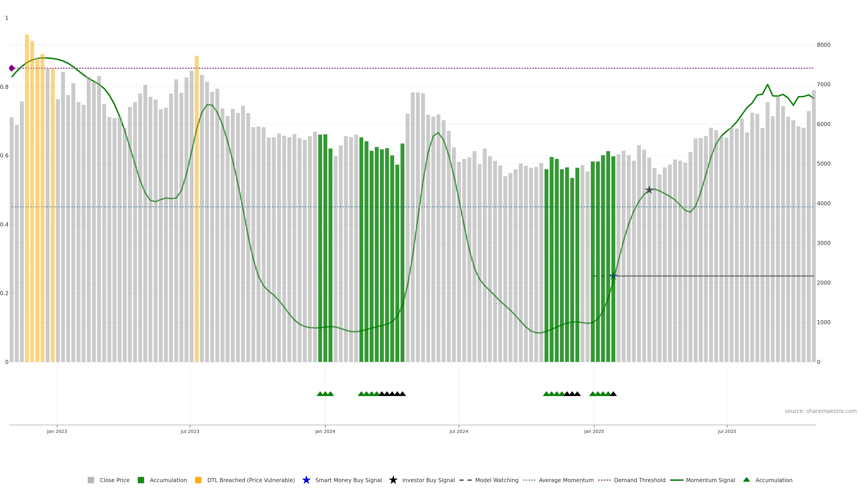868x488 pixels.
Task: Click the blue star icon in legend
Action: pos(306,480)
